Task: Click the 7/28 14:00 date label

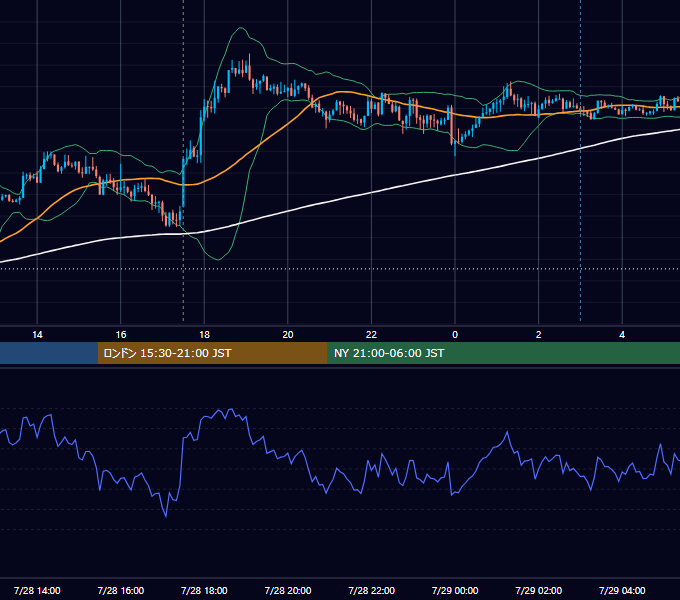Action: [x=37, y=590]
